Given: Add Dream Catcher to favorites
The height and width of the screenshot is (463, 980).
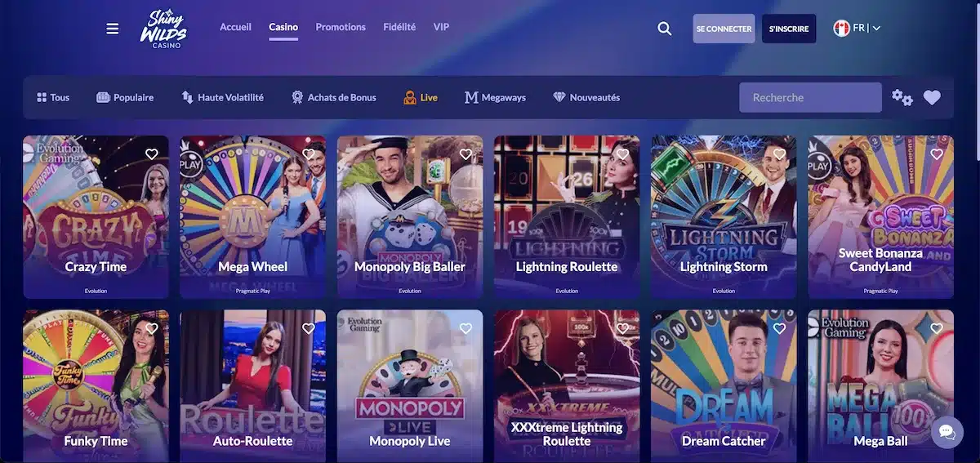Looking at the screenshot, I should [779, 328].
